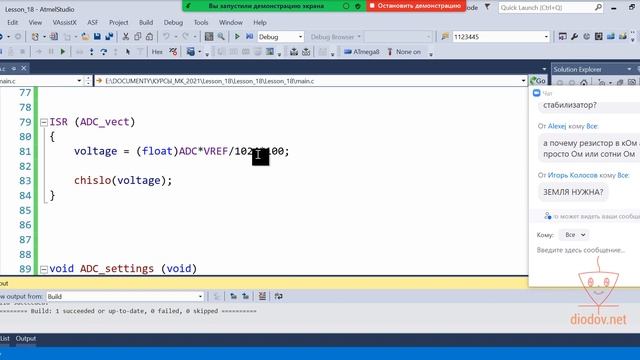640x360 pixels.
Task: Click the New Project toolbar icon
Action: point(36,37)
